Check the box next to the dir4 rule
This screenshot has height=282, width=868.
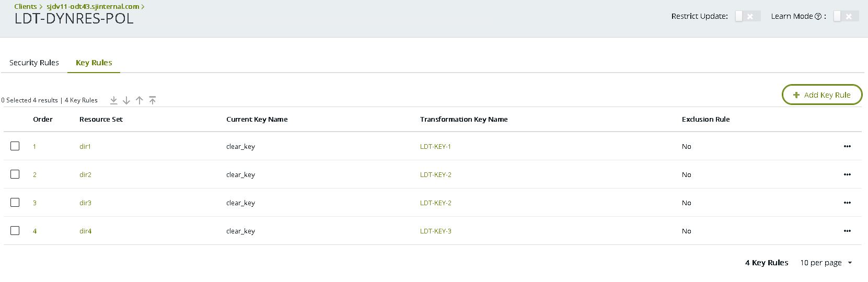(15, 231)
